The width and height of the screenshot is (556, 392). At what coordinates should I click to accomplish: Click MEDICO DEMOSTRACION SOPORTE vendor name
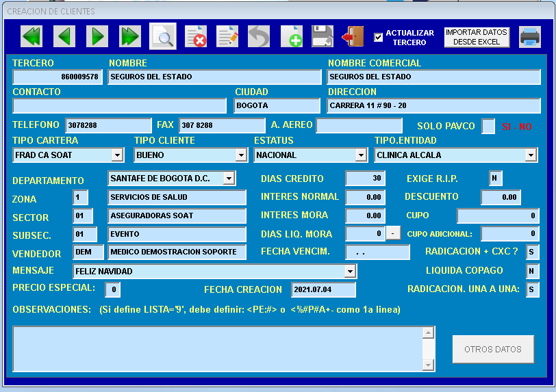[177, 252]
